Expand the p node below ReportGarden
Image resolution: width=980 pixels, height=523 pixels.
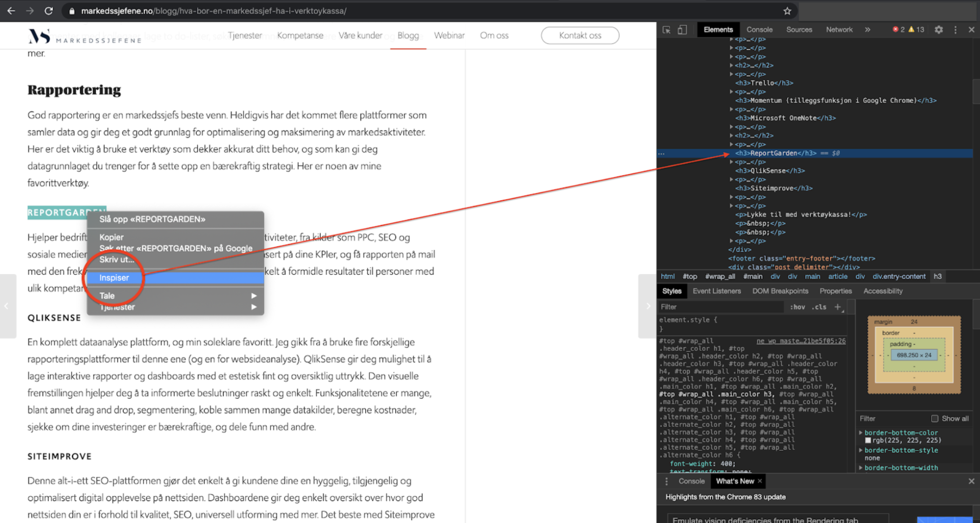point(731,162)
